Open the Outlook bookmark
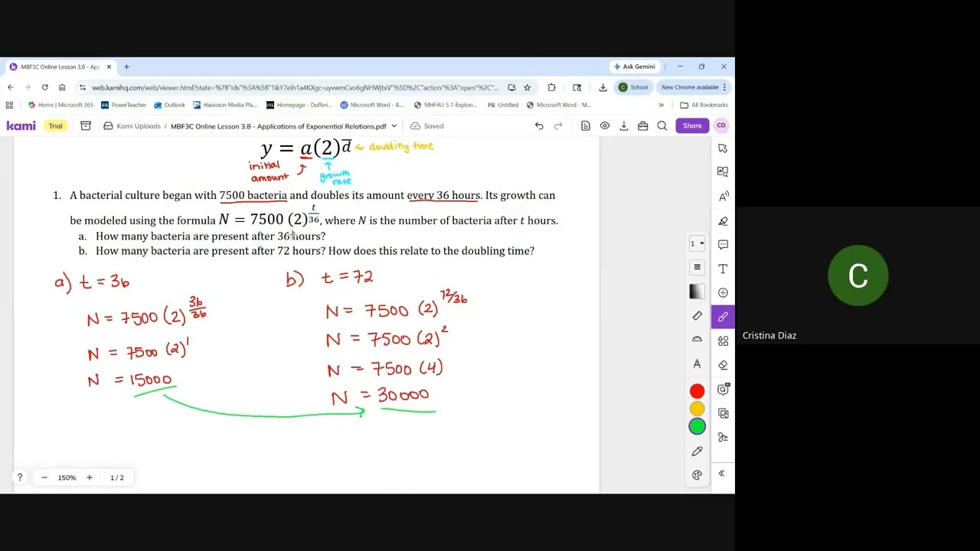 [169, 105]
